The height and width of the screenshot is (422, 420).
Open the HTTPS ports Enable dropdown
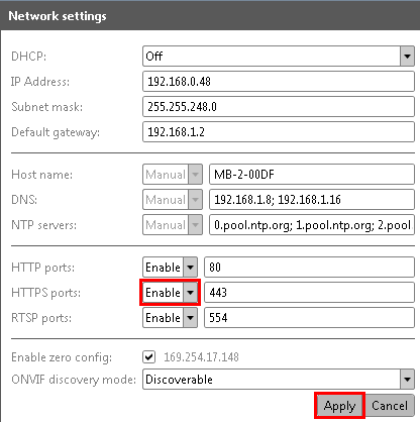click(x=170, y=293)
